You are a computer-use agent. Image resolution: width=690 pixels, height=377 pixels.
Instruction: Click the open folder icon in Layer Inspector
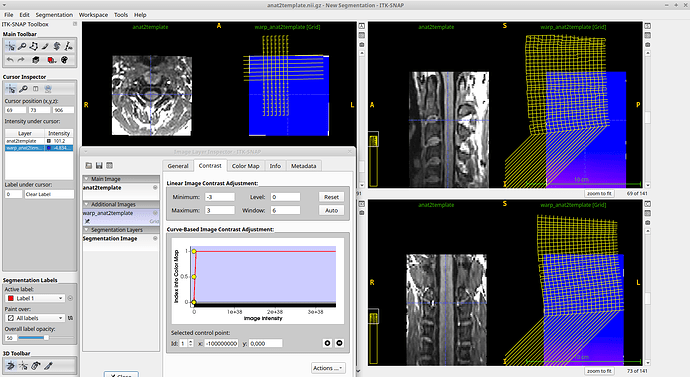[88, 165]
